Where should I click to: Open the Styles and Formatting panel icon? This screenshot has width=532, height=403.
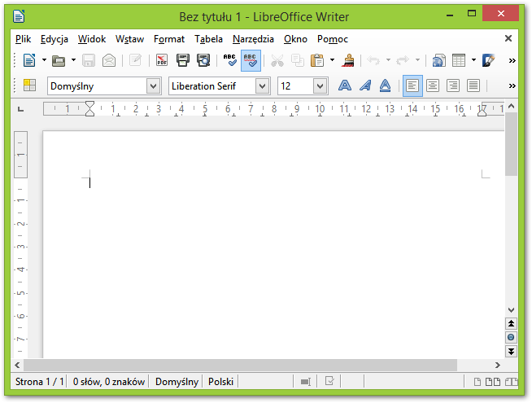[29, 85]
